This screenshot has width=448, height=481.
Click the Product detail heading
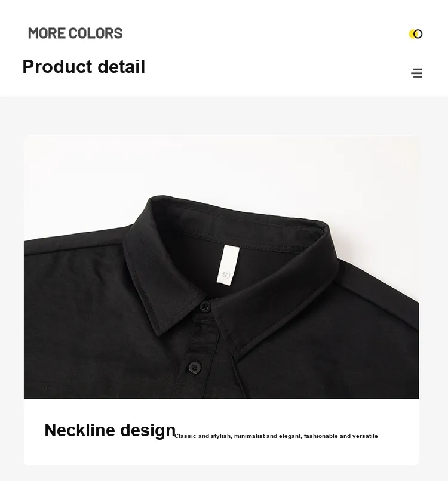click(x=84, y=66)
